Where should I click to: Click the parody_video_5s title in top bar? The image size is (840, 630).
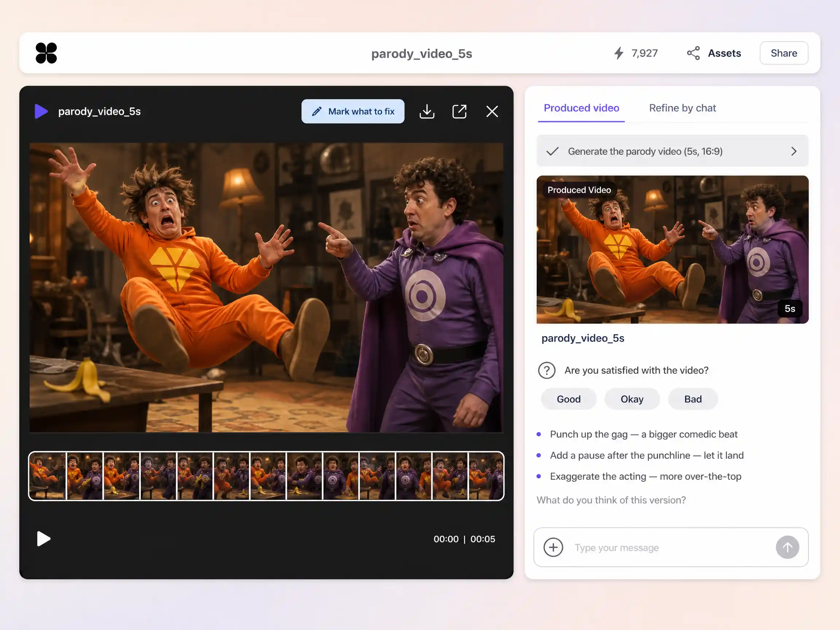pyautogui.click(x=421, y=54)
